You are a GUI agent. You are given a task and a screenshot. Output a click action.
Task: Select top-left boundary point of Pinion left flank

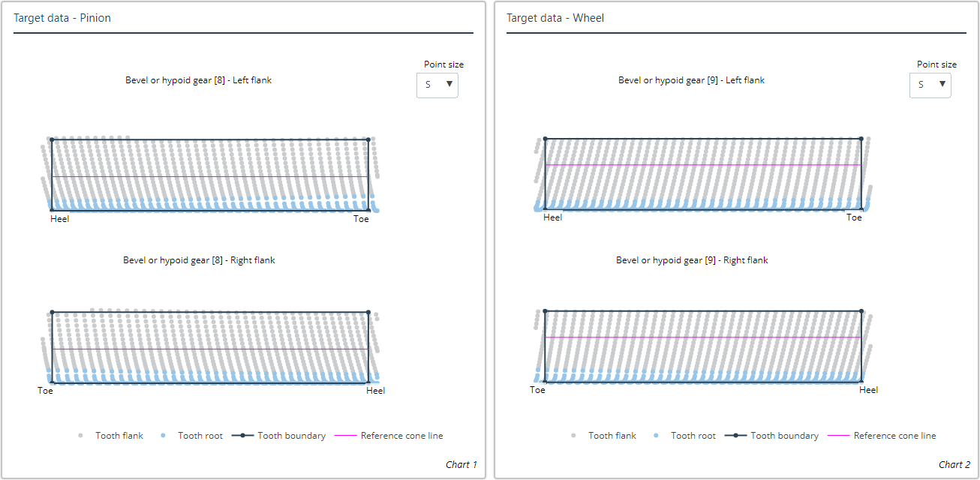[52, 139]
